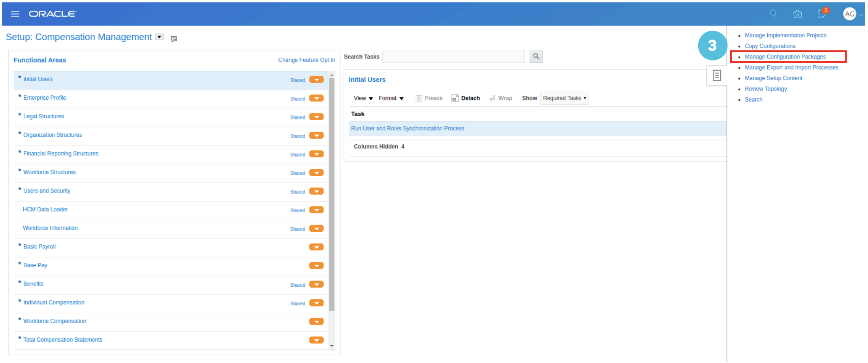Open the Setup offering dropdown beside title
Screen dimensions: 868x363
click(160, 37)
